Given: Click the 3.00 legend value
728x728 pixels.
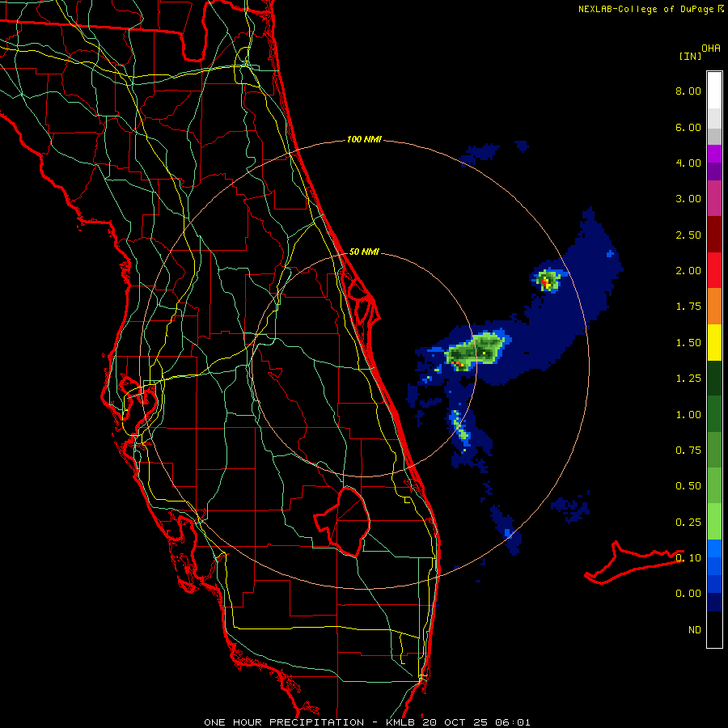Looking at the screenshot, I should pos(688,199).
